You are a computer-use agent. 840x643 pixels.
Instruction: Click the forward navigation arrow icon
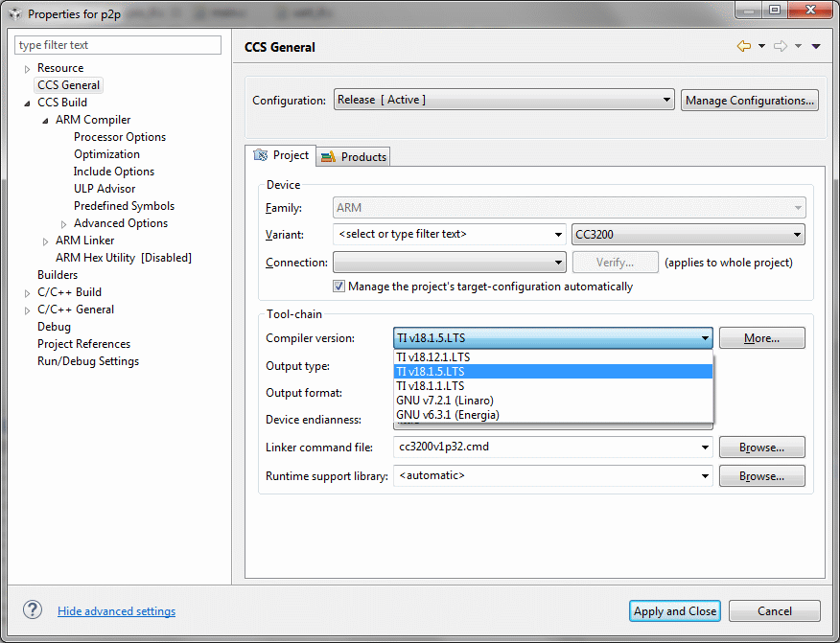(x=780, y=47)
